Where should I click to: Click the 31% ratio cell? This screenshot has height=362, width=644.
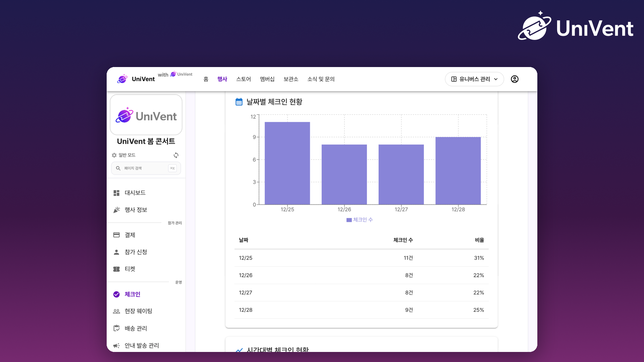479,258
